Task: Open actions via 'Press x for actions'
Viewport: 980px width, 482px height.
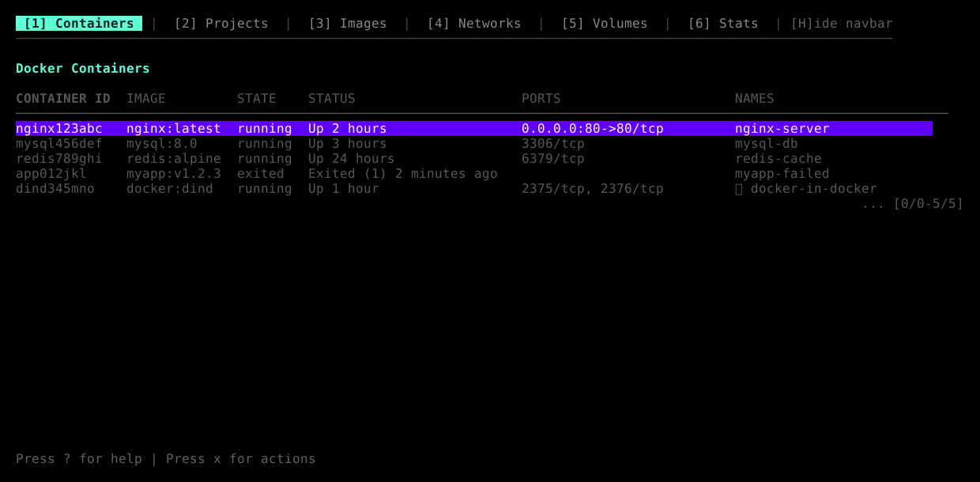Action: pyautogui.click(x=239, y=458)
